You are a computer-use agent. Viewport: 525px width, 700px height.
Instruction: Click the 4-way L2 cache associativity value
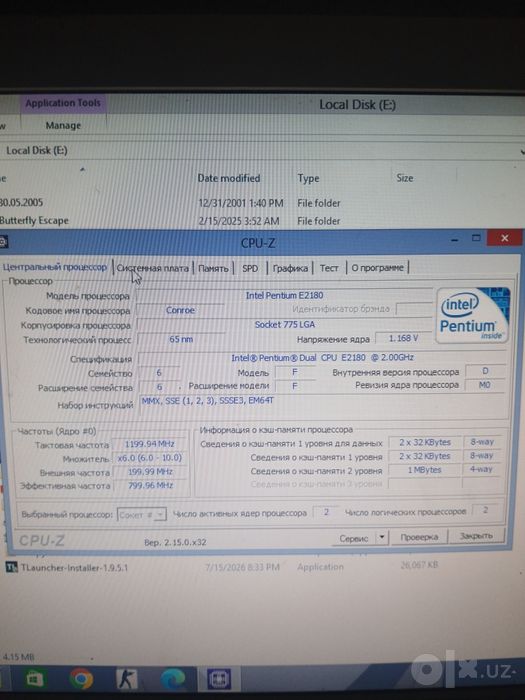pos(481,469)
